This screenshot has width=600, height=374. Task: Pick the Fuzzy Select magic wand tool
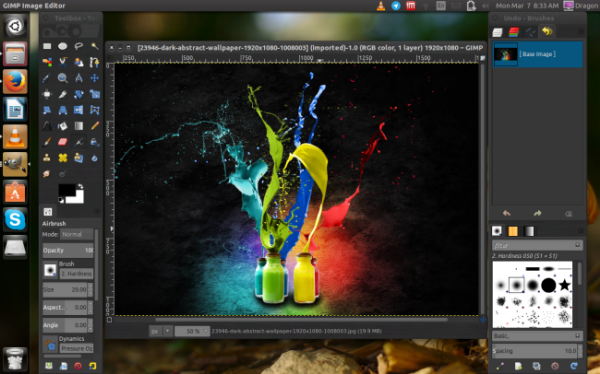click(95, 46)
